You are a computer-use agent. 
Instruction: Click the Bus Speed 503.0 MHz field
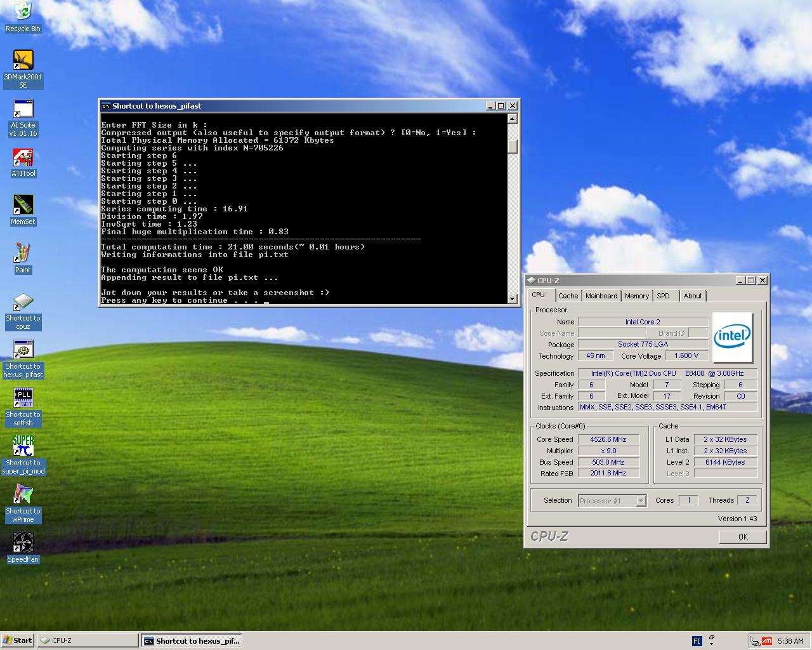coord(608,462)
